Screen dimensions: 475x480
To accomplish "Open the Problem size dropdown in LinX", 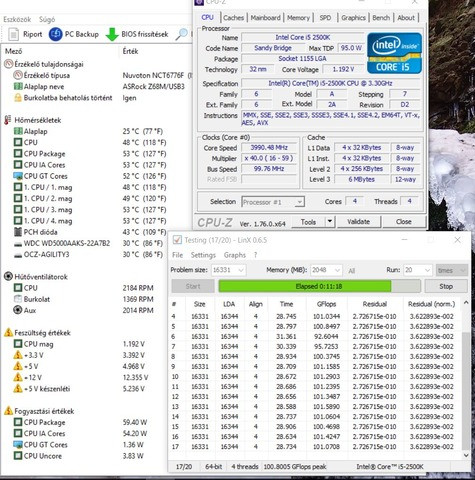I will (x=229, y=270).
